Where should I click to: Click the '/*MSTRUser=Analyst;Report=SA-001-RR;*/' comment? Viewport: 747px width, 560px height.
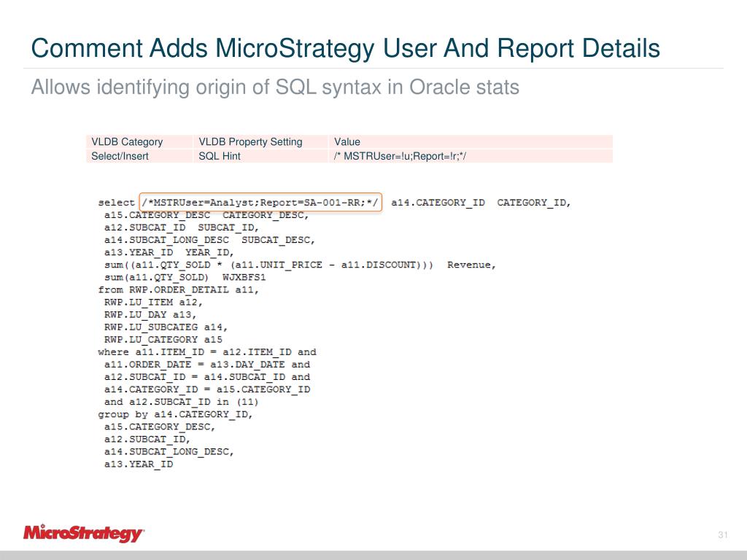point(260,203)
